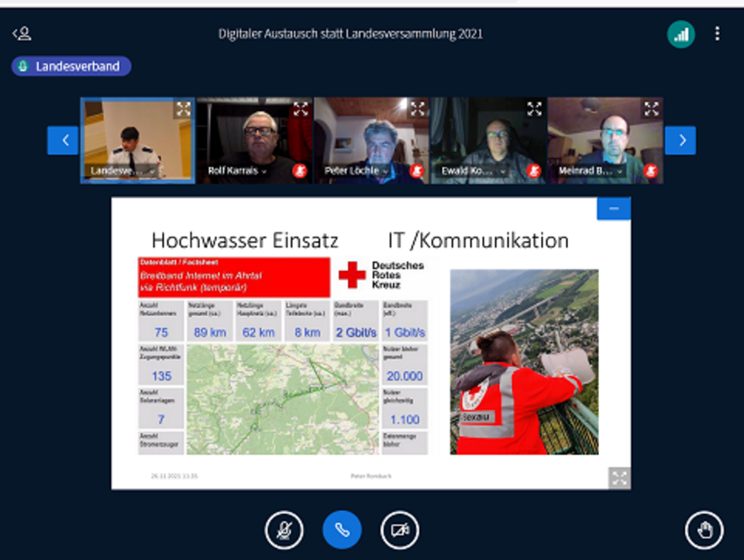
Task: Toggle the microphone mute button
Action: (x=284, y=531)
